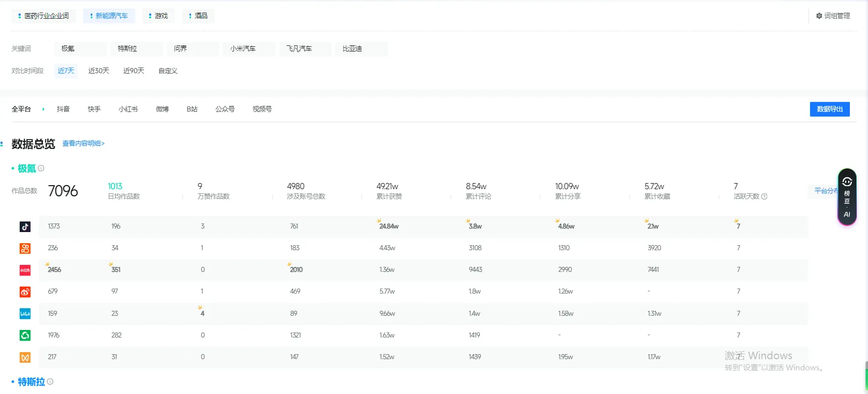Click Xiaohongshu works cell 2456
Screen dimensions: 868x394
(54, 270)
